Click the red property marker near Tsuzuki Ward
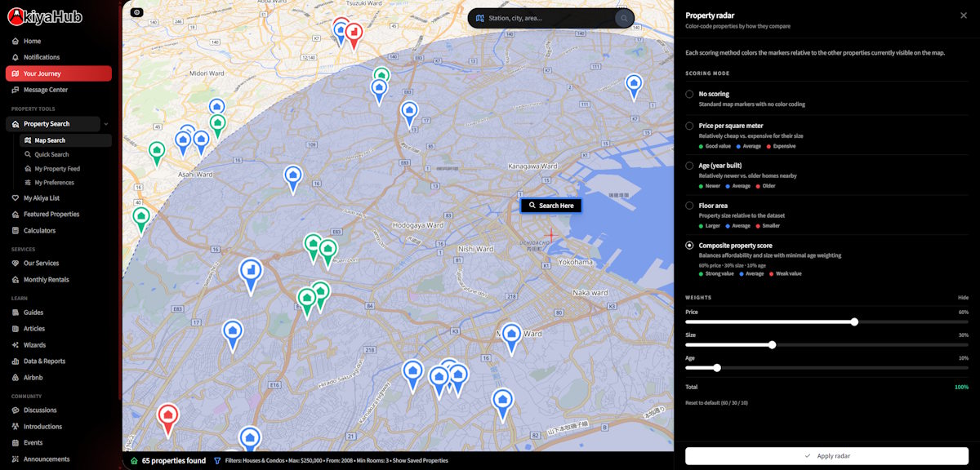 [x=354, y=34]
